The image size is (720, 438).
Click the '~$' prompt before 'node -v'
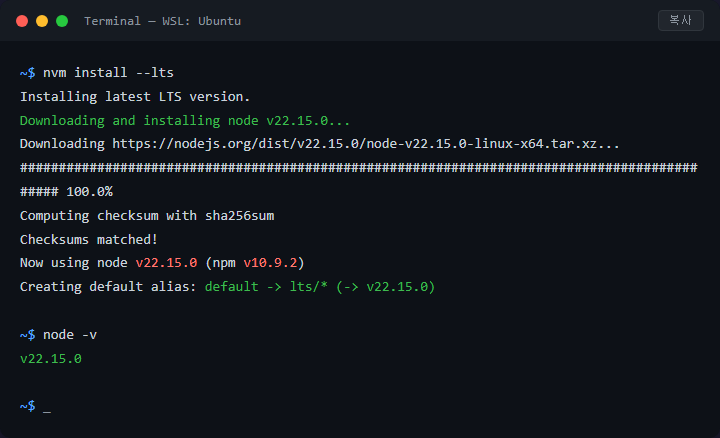click(28, 335)
